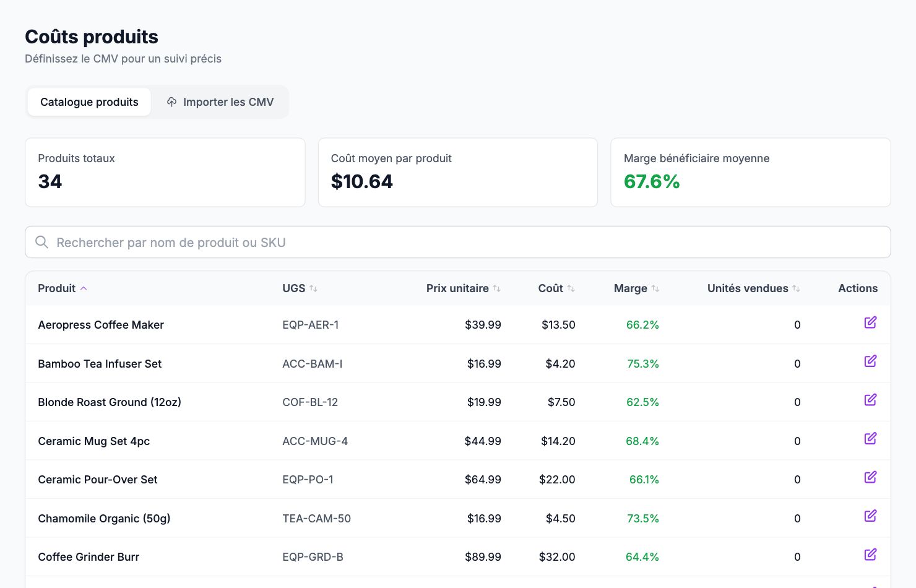
Task: Sort by Unités vendues column
Action: click(x=754, y=288)
